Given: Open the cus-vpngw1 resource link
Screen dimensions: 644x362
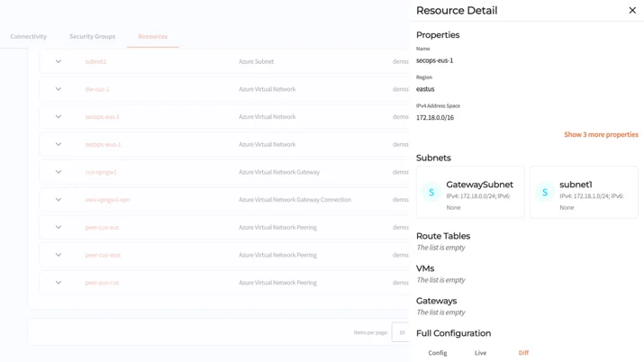Looking at the screenshot, I should (101, 172).
